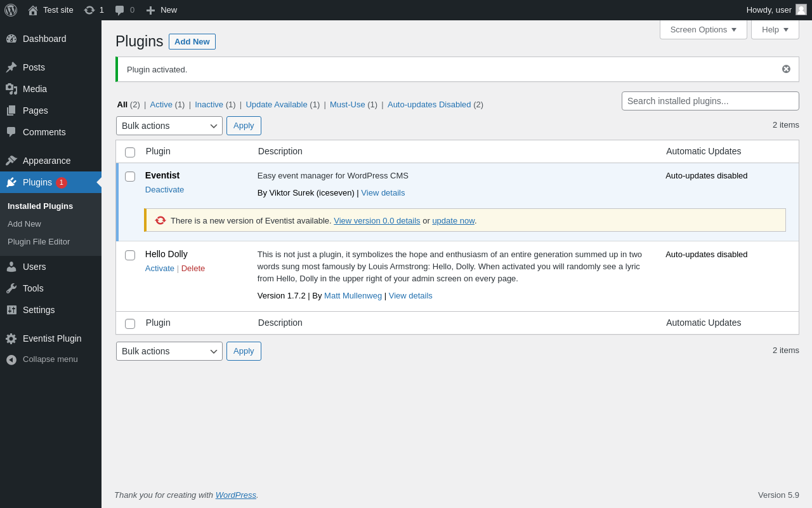Filter plugins by Inactive
812x508 pixels.
point(209,105)
